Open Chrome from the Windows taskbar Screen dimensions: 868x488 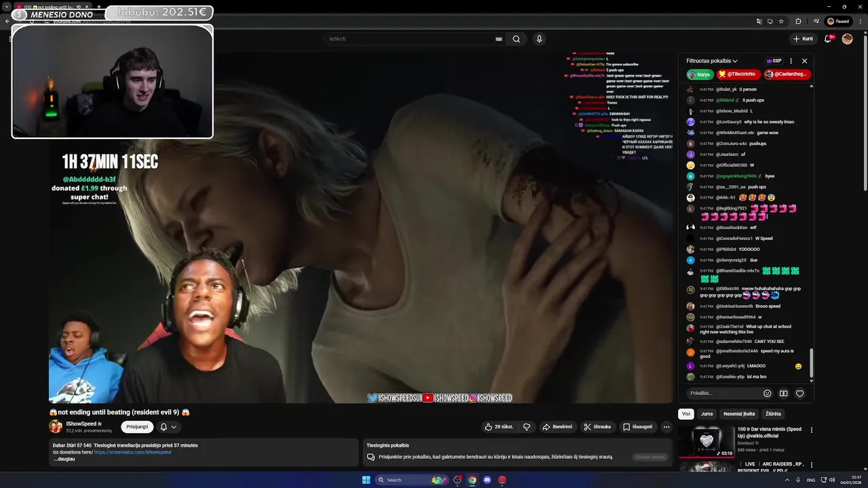pos(472,480)
